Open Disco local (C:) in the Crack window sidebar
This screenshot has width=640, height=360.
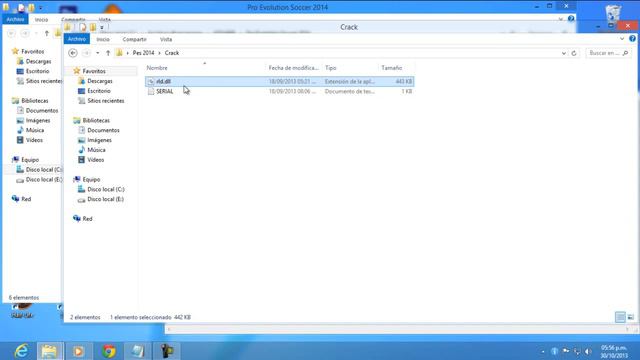106,189
